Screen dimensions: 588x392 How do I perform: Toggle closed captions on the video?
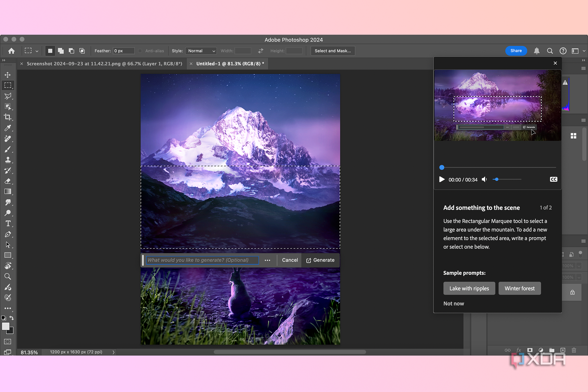(x=553, y=179)
